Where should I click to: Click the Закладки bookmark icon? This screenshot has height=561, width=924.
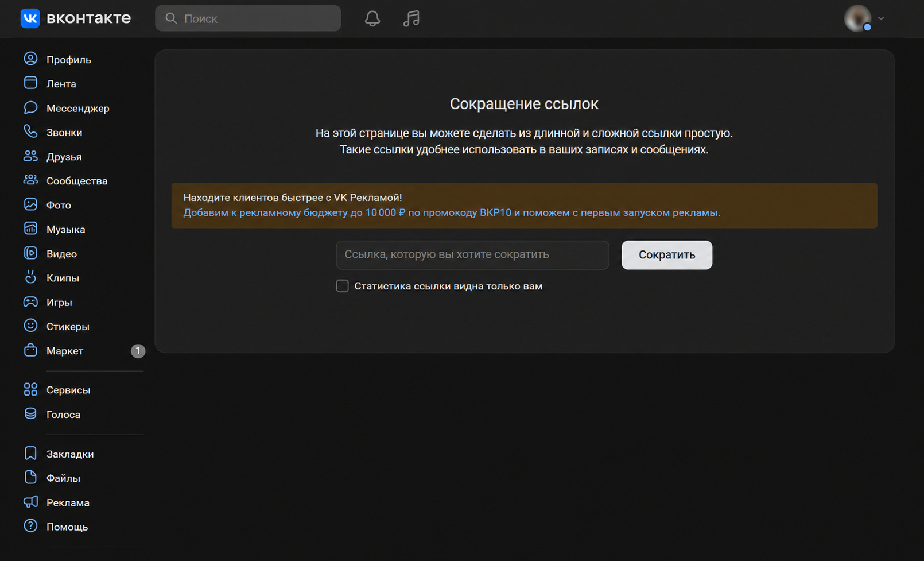click(30, 454)
